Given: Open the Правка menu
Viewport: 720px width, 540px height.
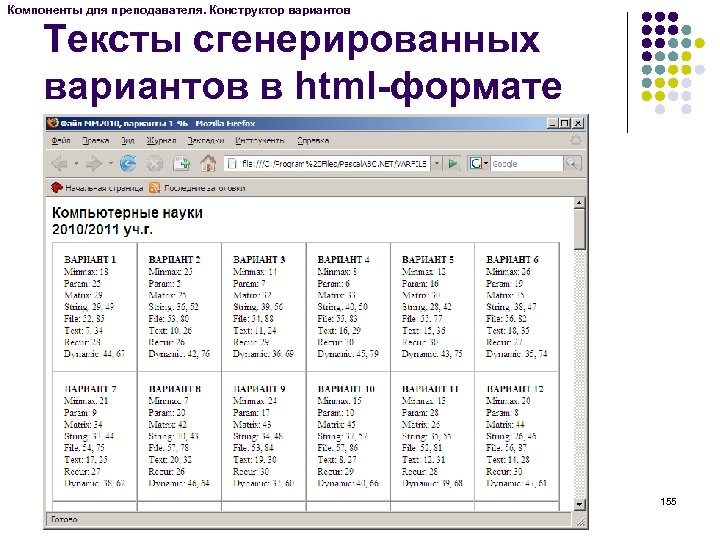Looking at the screenshot, I should coord(96,141).
